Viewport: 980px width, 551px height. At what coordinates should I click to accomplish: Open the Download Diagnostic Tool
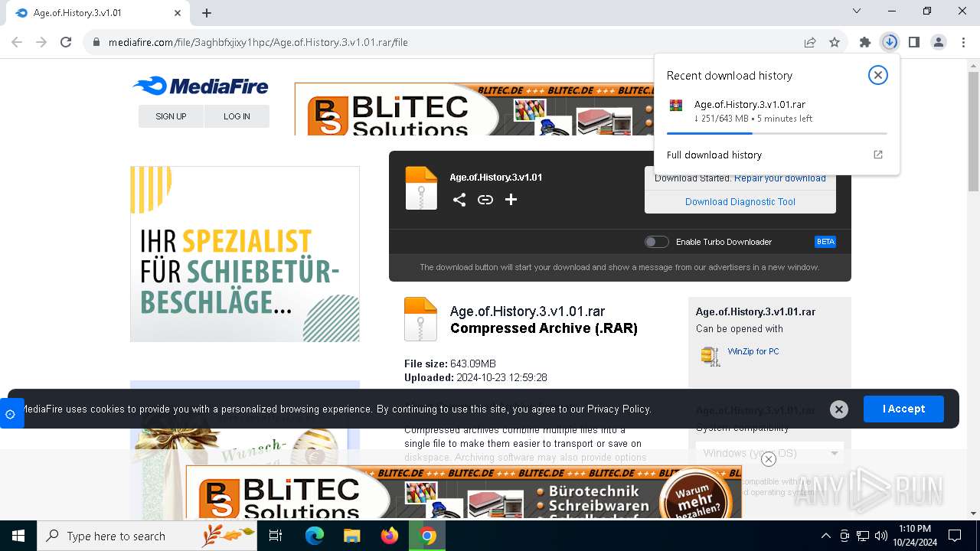pos(740,202)
